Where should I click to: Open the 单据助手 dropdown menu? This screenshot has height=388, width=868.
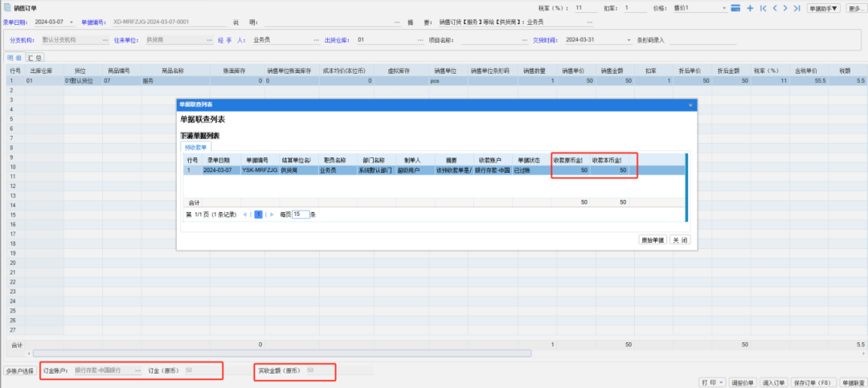(823, 7)
